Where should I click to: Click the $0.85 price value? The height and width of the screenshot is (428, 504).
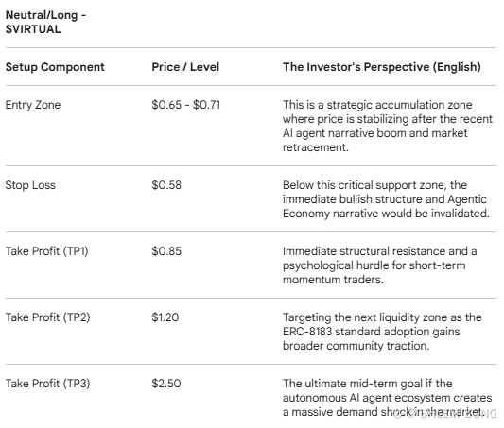pos(166,251)
